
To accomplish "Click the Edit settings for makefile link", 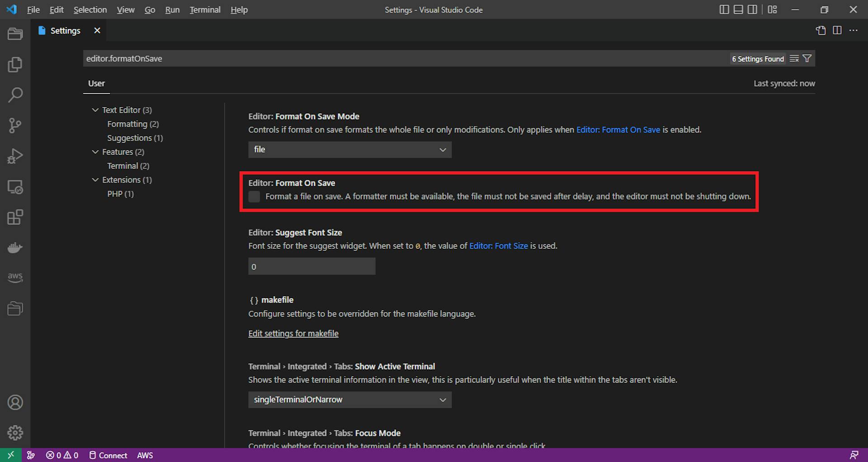I will pos(293,333).
